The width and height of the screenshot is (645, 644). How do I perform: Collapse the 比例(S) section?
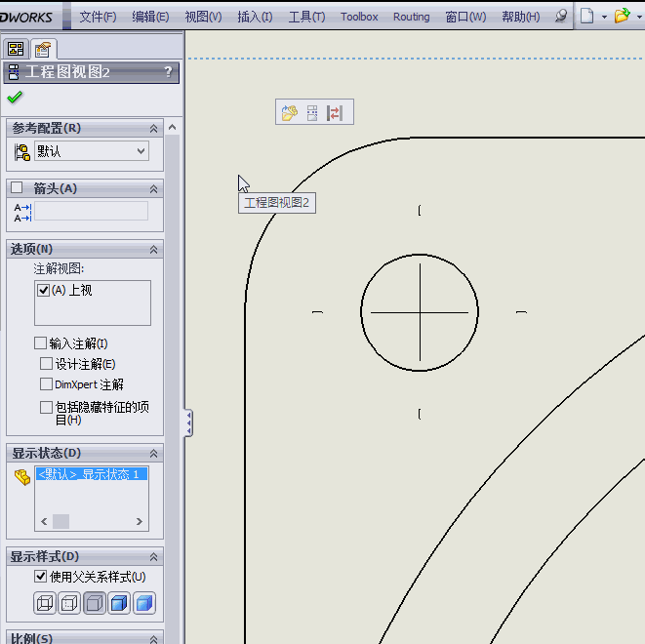click(x=153, y=639)
